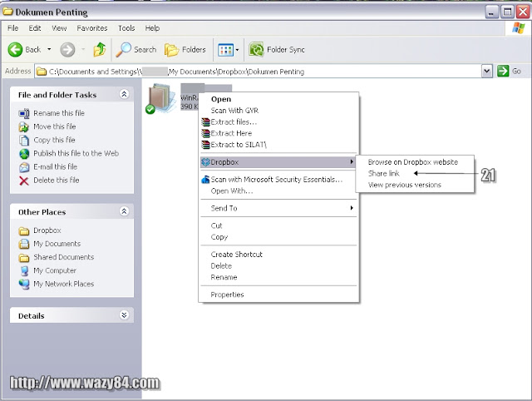The width and height of the screenshot is (532, 401).
Task: Go up one folder level icon
Action: (100, 50)
